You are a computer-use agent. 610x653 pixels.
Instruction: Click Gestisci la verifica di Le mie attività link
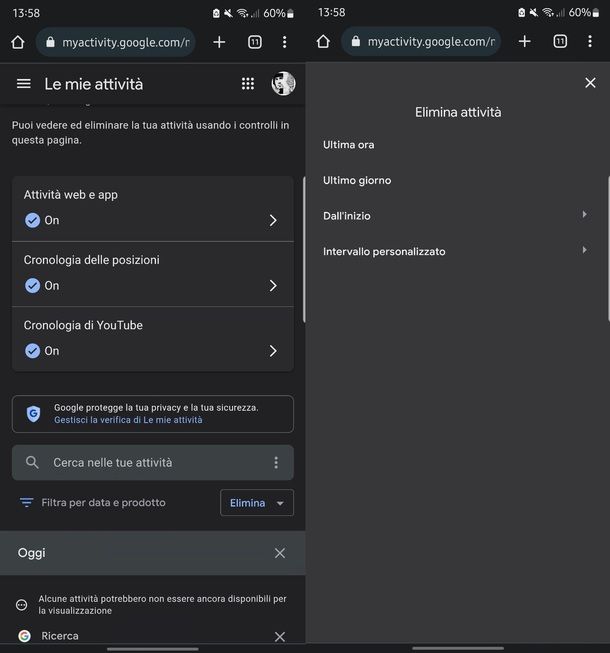point(128,420)
